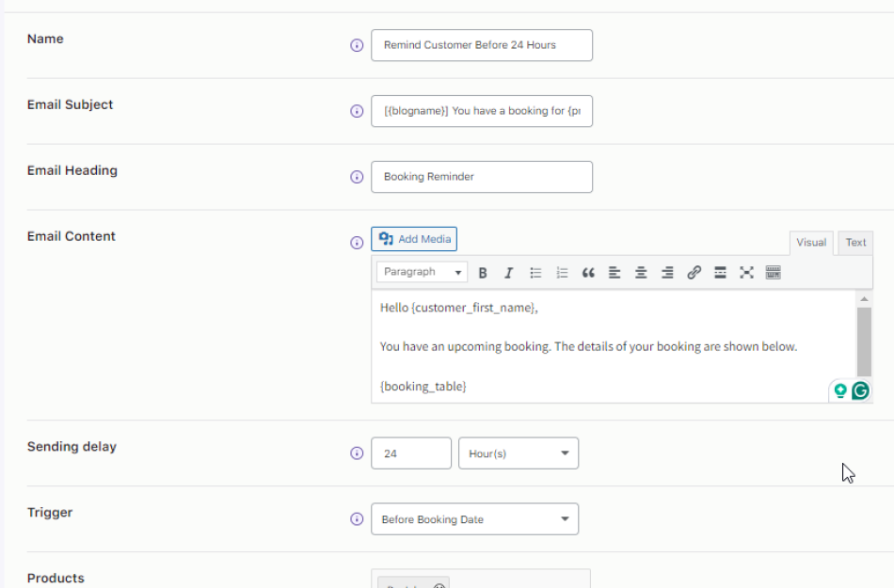Insert a bulleted list
This screenshot has height=588, width=894.
tap(535, 272)
